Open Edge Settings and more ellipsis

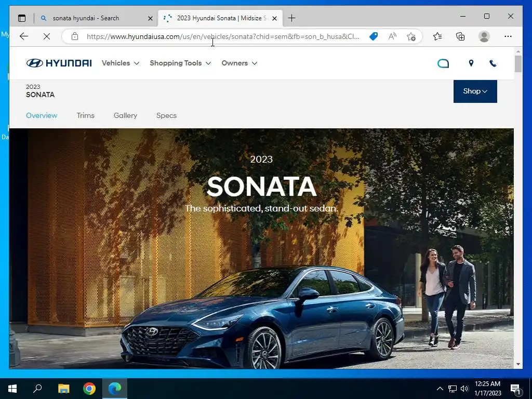click(508, 36)
